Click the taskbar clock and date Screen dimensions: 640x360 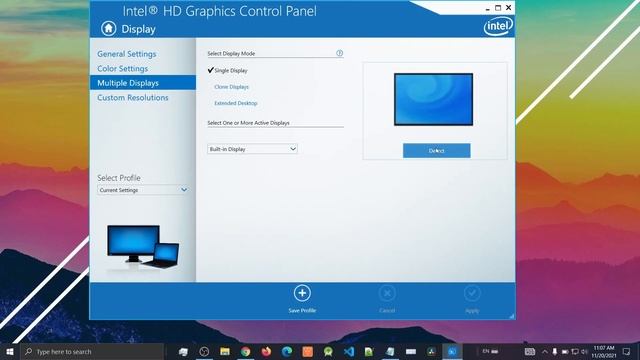tap(604, 351)
